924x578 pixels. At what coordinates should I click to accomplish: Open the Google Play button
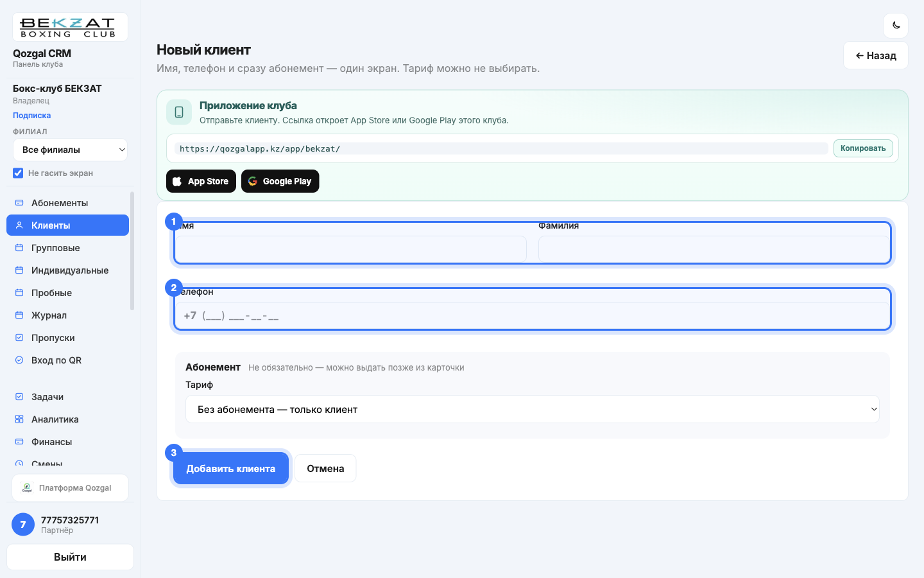pos(280,181)
